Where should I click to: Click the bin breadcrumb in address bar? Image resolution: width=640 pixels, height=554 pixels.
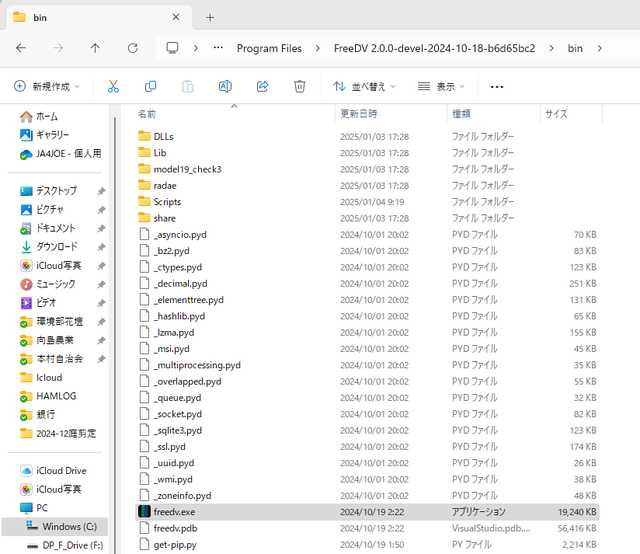click(575, 49)
